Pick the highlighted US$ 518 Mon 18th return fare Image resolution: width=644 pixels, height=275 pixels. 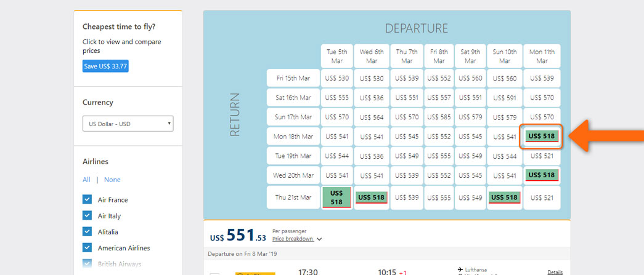(x=542, y=136)
